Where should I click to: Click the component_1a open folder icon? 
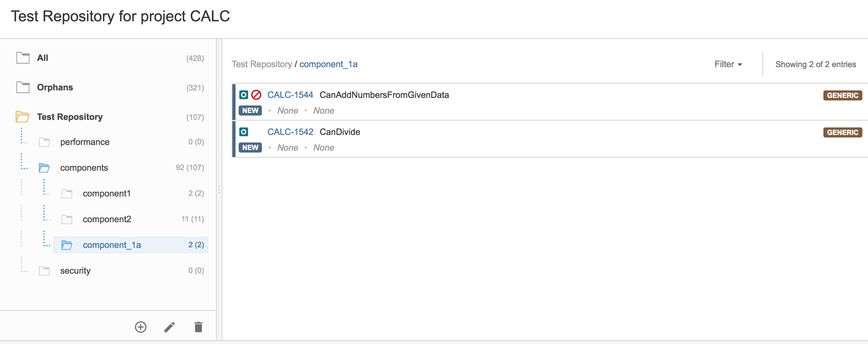click(x=67, y=245)
